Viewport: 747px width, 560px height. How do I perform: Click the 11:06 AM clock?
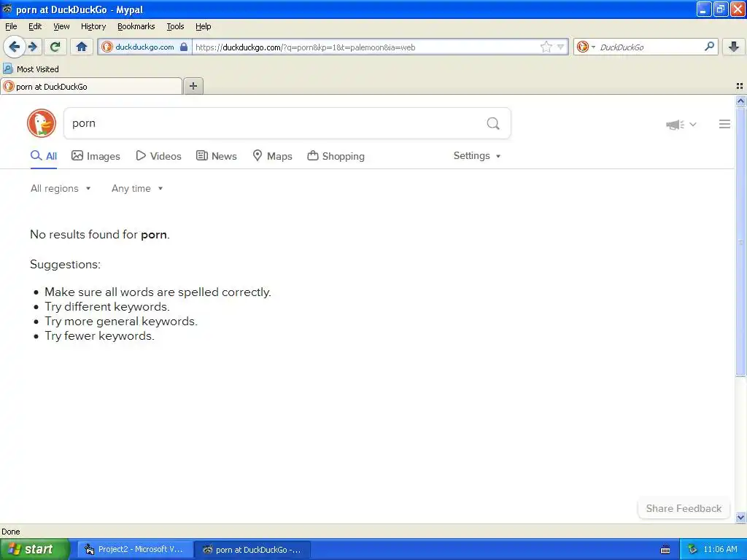[x=720, y=550]
